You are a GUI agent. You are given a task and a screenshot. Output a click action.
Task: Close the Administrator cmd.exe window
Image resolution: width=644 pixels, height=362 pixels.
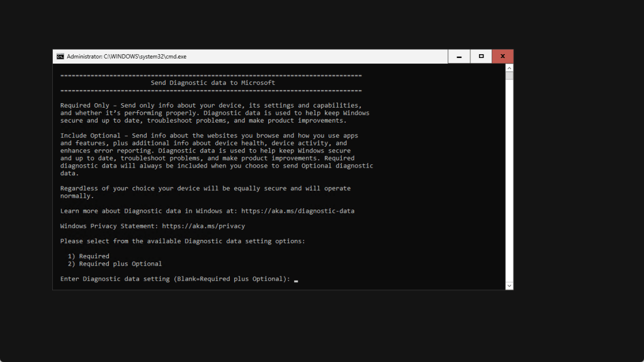point(502,56)
